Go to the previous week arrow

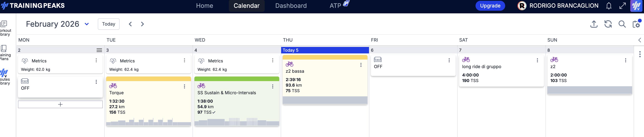tap(130, 24)
